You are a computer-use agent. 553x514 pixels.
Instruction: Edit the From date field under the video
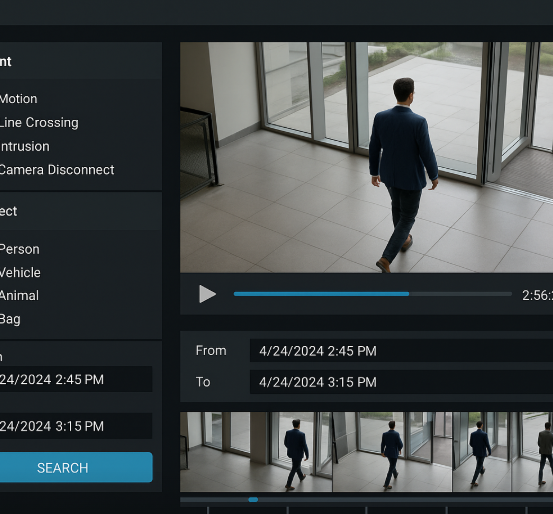401,351
